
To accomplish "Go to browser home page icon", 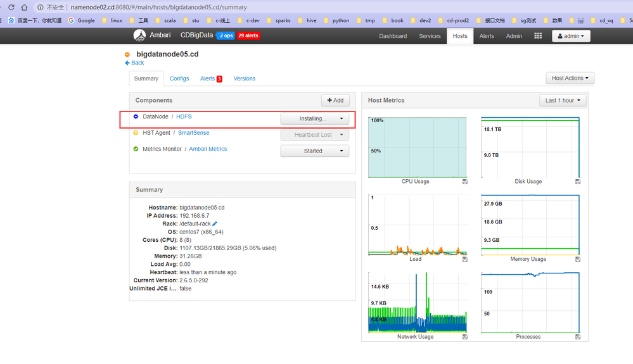I will 24,7.
